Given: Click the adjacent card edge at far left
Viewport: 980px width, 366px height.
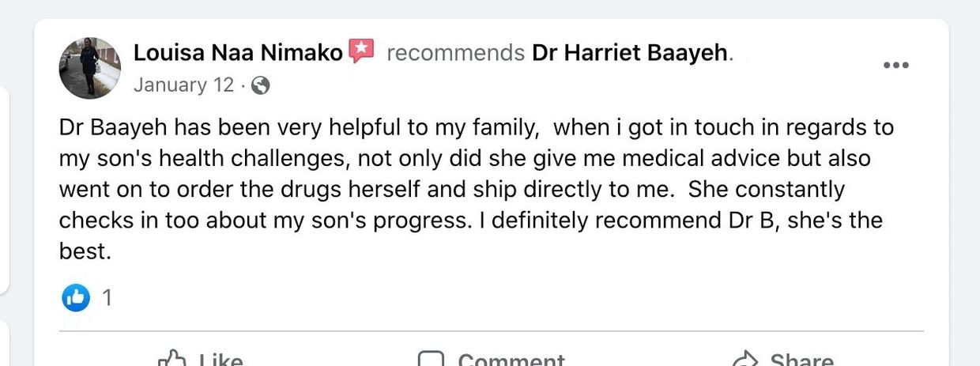Looking at the screenshot, I should point(4,190).
